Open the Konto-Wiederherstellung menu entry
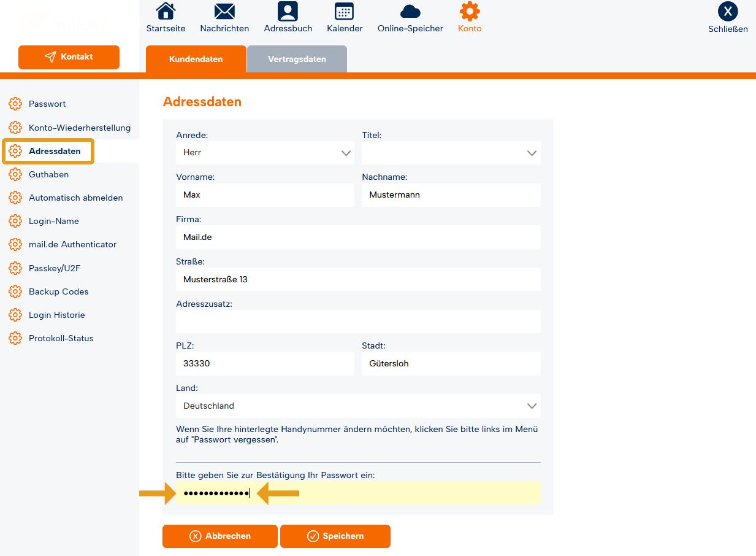This screenshot has height=556, width=756. (x=80, y=128)
